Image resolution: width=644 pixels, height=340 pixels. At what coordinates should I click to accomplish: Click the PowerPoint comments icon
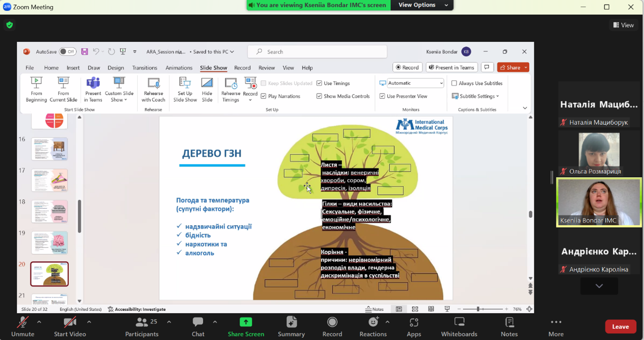point(487,67)
